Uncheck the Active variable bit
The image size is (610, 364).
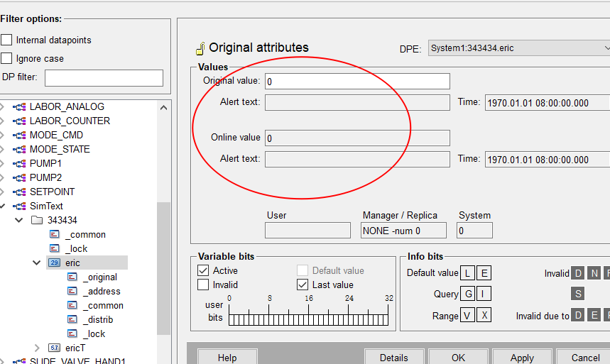[x=203, y=270]
